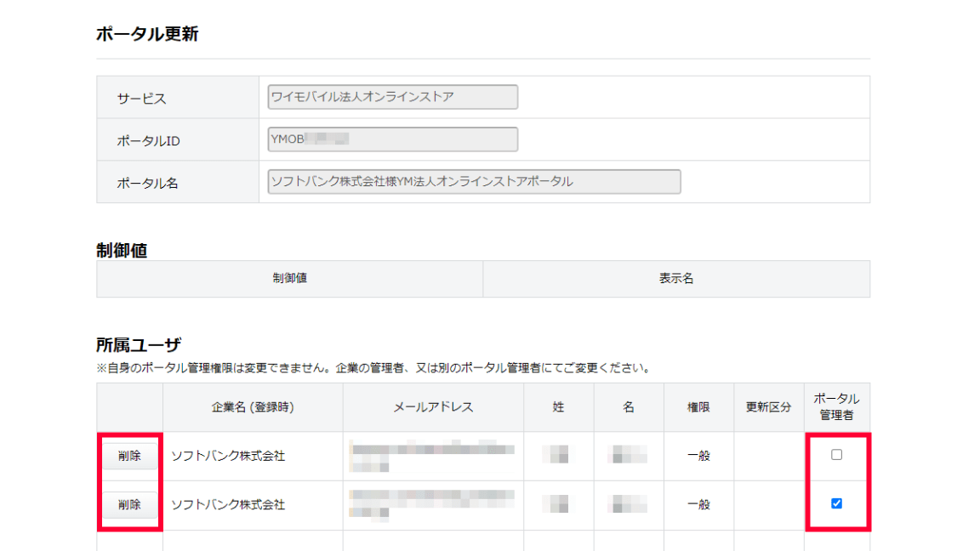
Task: Click the ポータル更新 page heading
Action: [147, 35]
